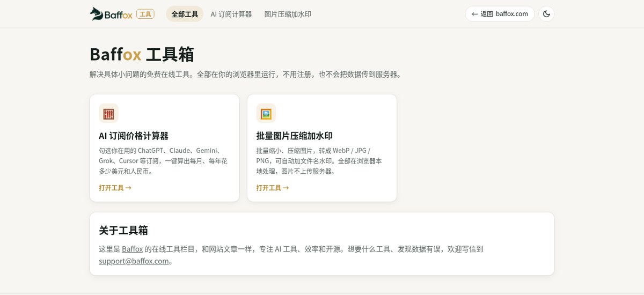Click description starting 批量缩小、压缩图片
The image size is (644, 295).
(319, 161)
